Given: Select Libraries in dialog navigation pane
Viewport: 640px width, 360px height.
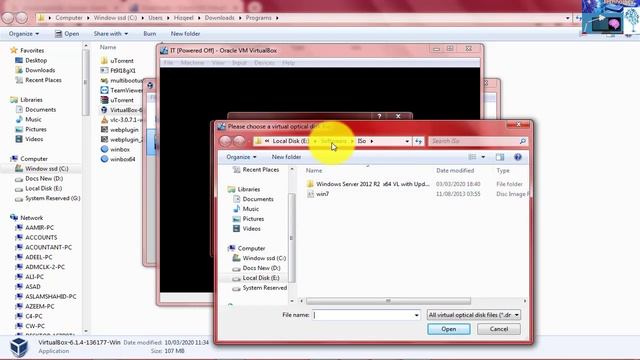Looking at the screenshot, I should click(x=244, y=189).
